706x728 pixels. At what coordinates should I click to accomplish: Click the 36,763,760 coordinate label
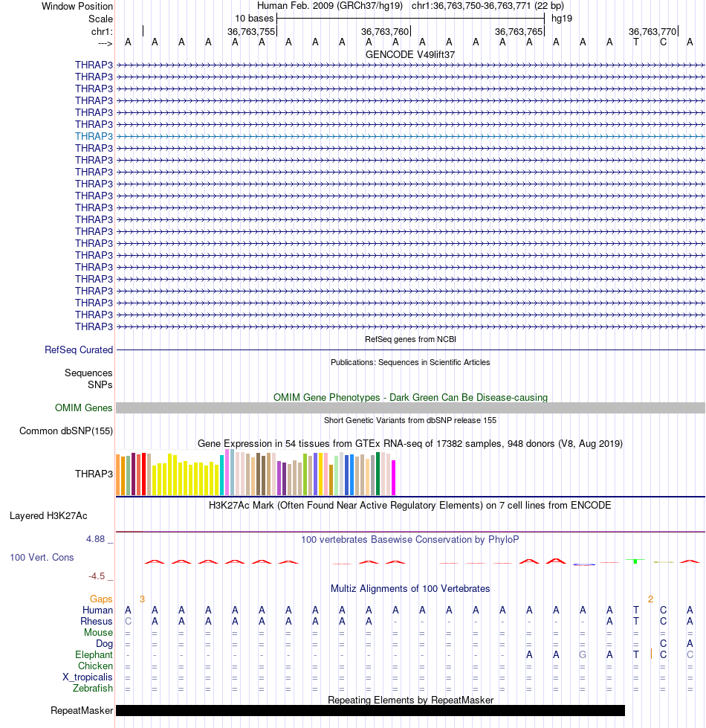[x=385, y=31]
